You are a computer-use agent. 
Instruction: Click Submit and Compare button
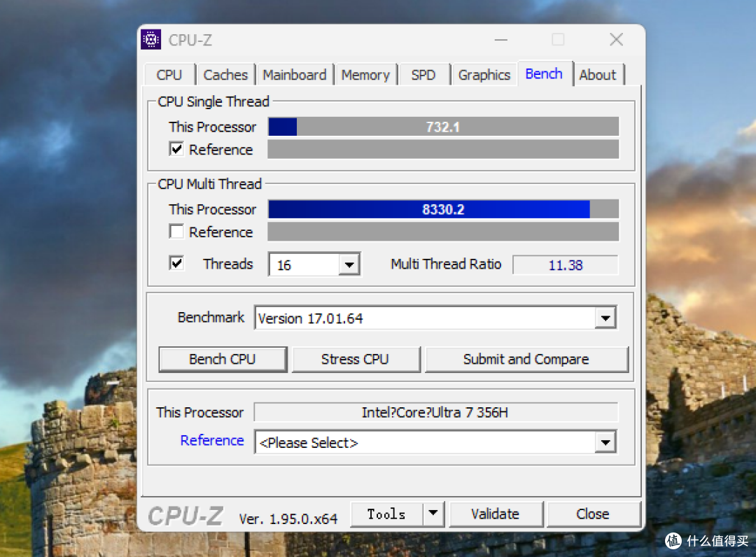click(526, 360)
